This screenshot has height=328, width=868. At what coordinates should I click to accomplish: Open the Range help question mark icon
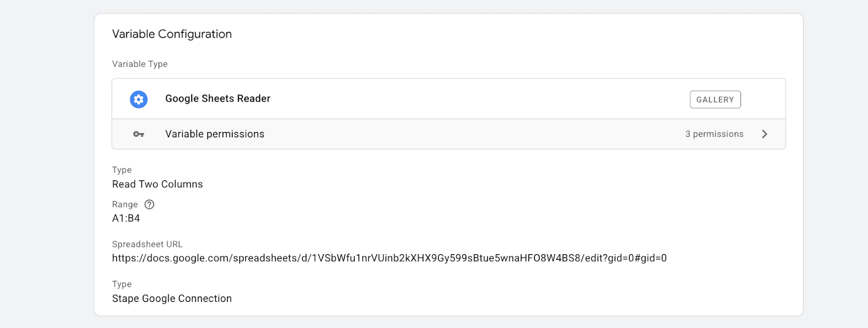[149, 204]
